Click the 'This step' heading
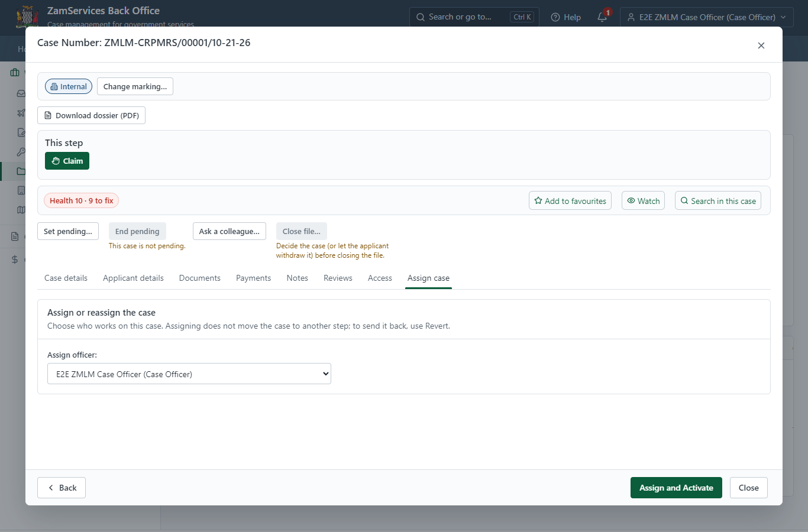 [64, 142]
